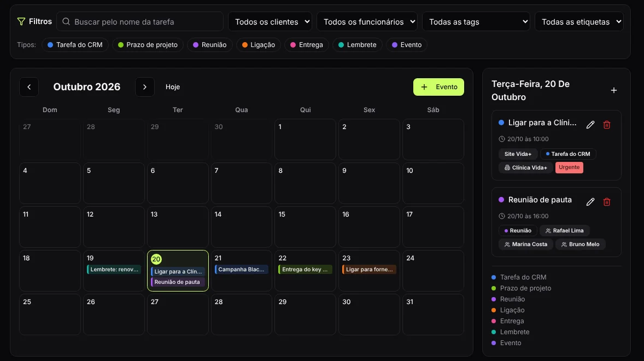
Task: Open the Todas as tags dropdown
Action: tap(476, 21)
